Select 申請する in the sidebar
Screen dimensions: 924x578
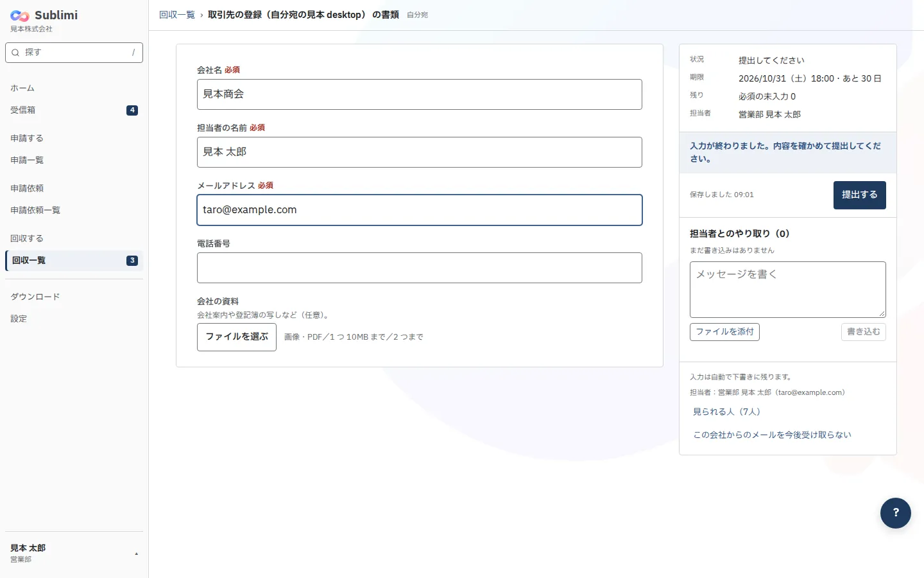click(x=74, y=138)
